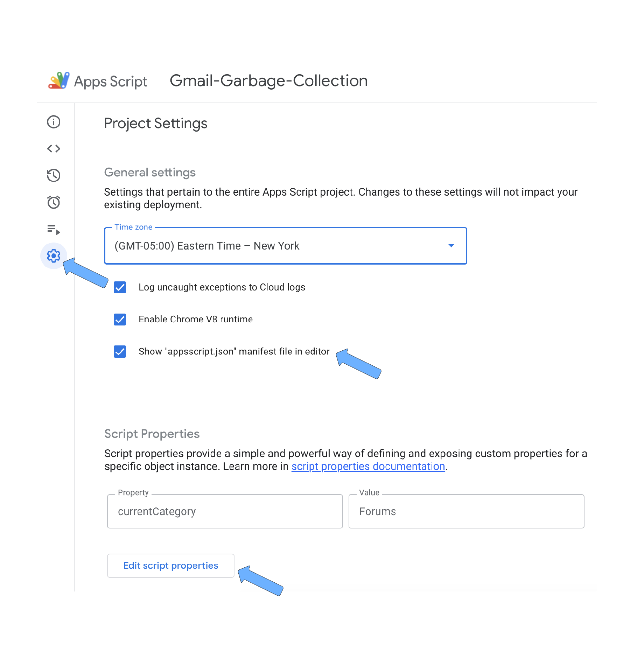The width and height of the screenshot is (644, 645).
Task: Click the Apps Script logo
Action: (x=59, y=80)
